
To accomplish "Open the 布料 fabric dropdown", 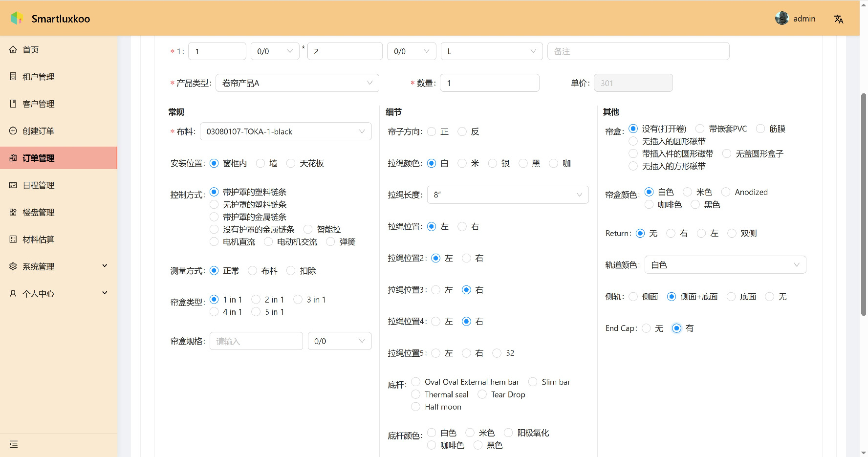I will pos(285,131).
